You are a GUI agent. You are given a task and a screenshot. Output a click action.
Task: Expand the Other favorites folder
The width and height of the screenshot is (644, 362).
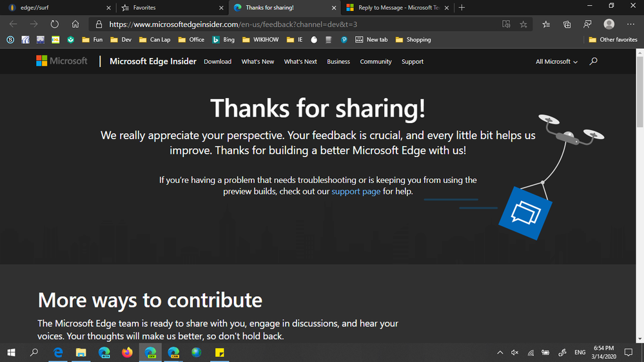tap(613, 40)
